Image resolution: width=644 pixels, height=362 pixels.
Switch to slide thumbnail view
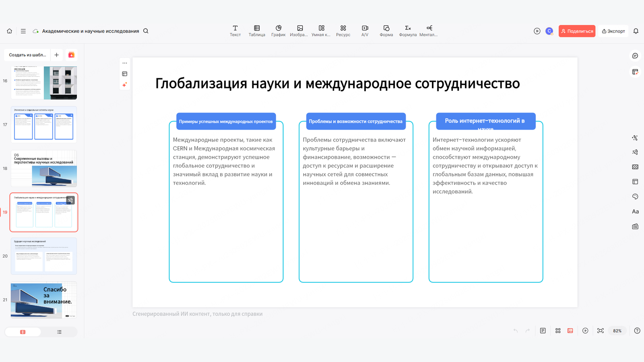pos(23,332)
